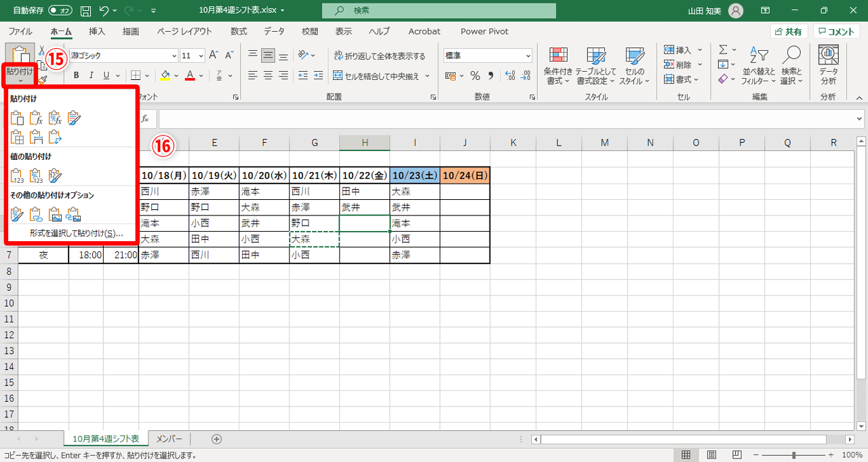Select the Paste Formatting only icon
Screen dimensions: 868x462
18,215
